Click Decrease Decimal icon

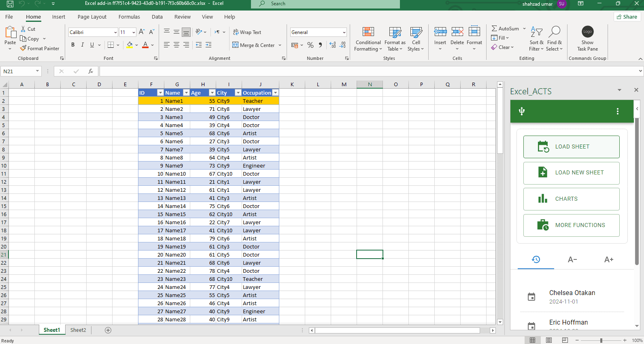[342, 45]
